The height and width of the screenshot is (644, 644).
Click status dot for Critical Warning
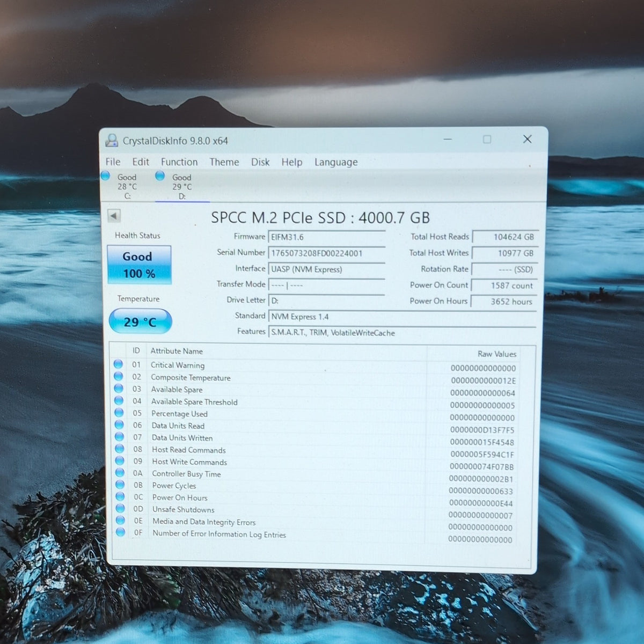(x=118, y=364)
